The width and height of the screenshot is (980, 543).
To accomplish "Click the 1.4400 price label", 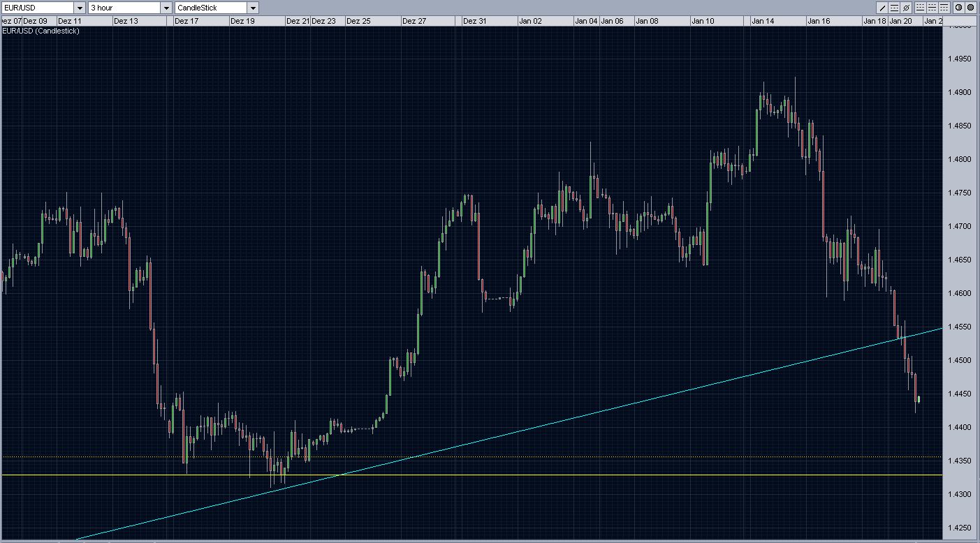I will (x=960, y=427).
